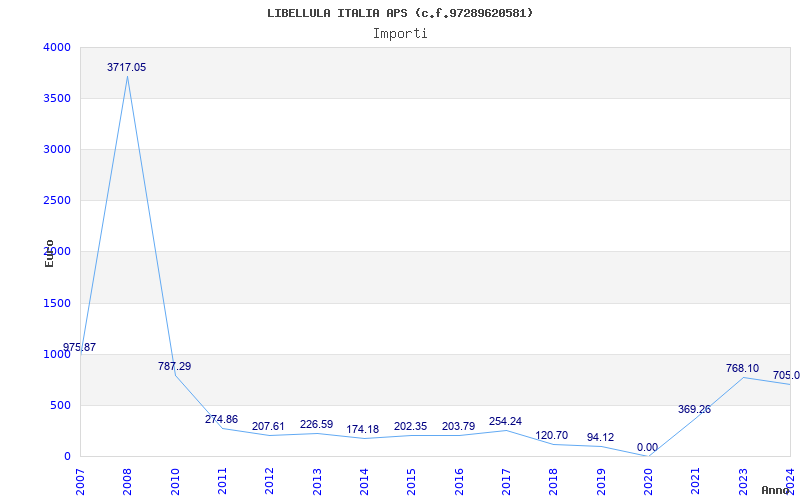Click the 500 y-axis tick label
Screen dimensions: 800x500
click(61, 406)
